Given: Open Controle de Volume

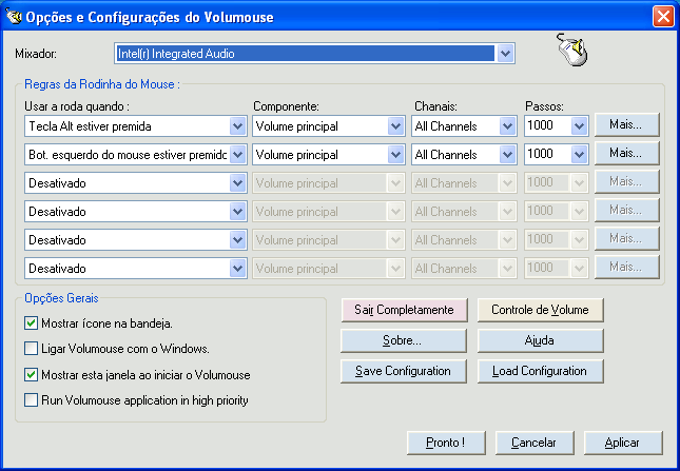Looking at the screenshot, I should pos(540,310).
